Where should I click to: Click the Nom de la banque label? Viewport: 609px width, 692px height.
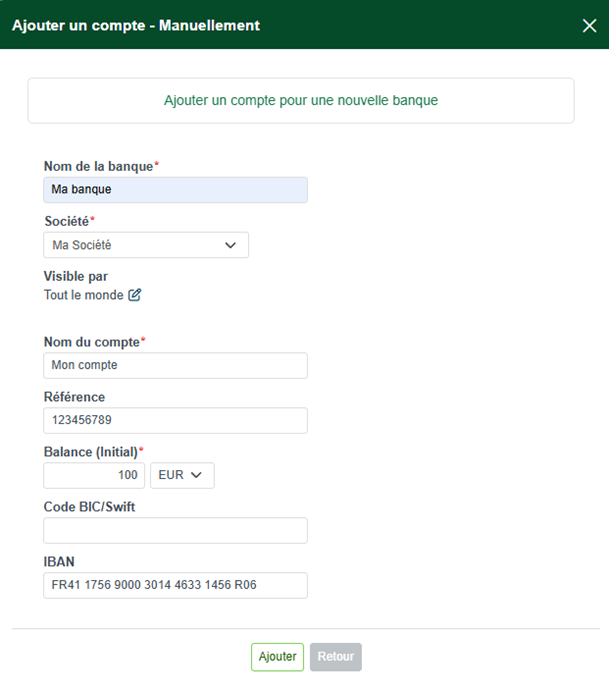click(x=98, y=165)
